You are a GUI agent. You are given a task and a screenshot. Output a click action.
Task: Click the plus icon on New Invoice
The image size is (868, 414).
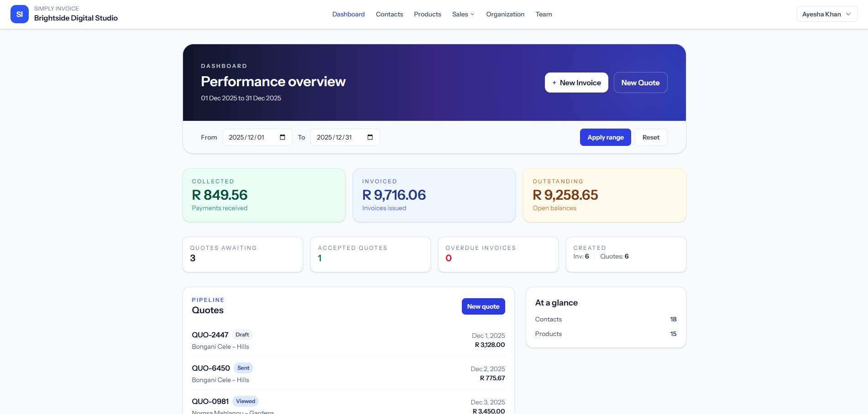[x=554, y=83]
